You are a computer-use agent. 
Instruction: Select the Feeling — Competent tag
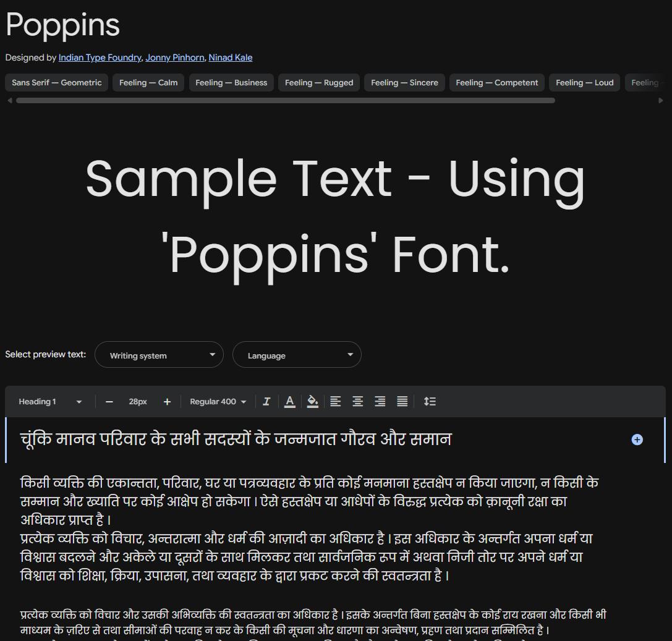click(496, 83)
